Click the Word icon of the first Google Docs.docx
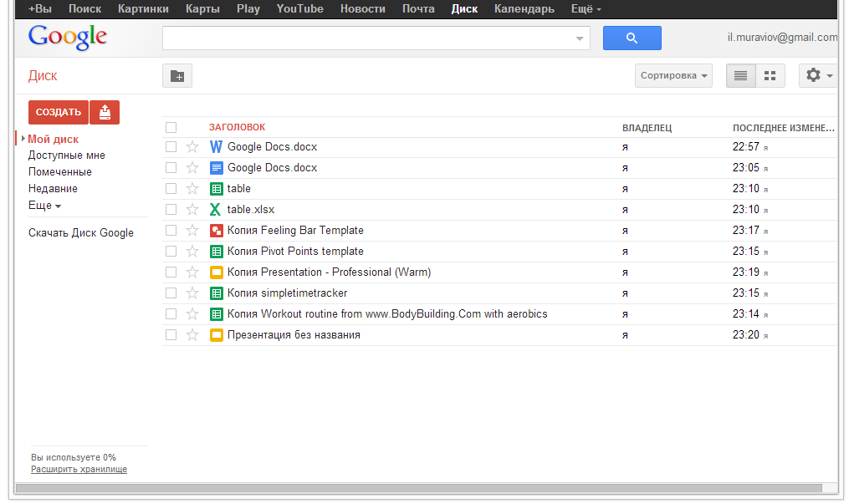 coord(216,147)
